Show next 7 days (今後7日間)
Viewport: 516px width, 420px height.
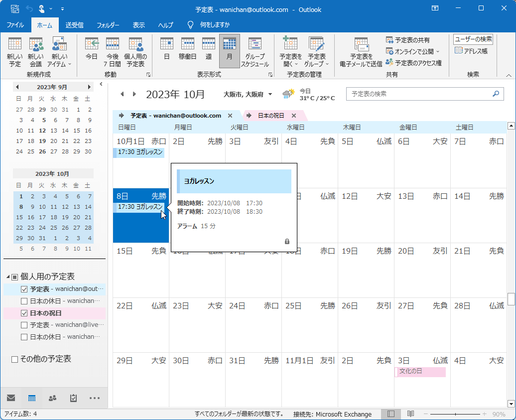pos(112,52)
